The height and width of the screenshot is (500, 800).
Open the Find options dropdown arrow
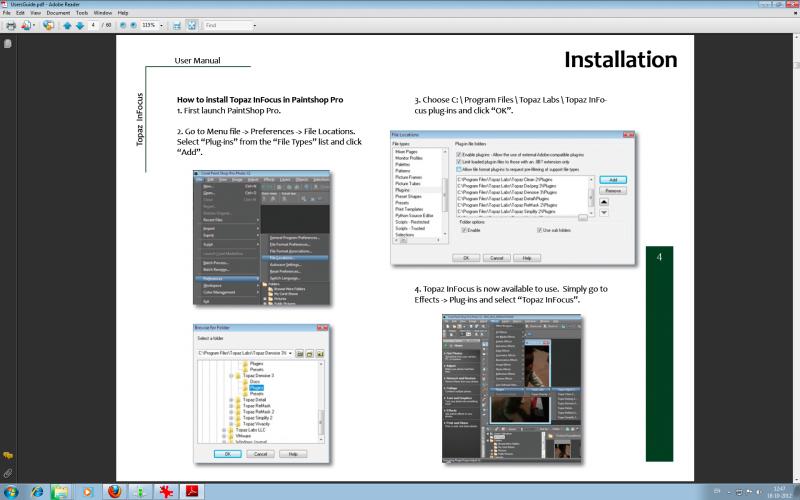(x=255, y=25)
